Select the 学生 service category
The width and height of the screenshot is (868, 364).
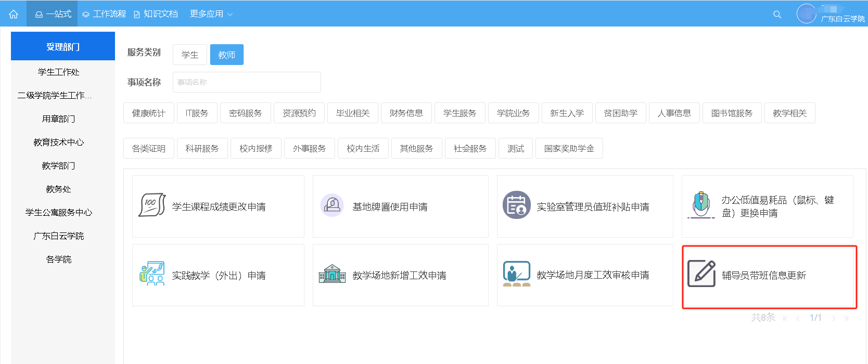point(190,55)
